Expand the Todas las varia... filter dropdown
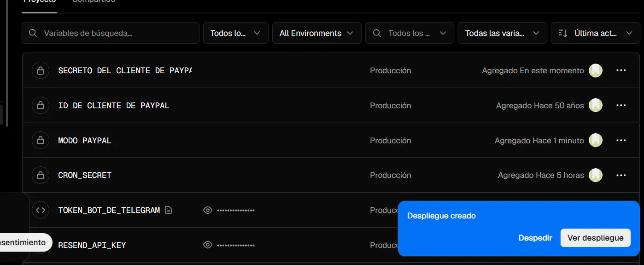This screenshot has height=265, width=644. [502, 33]
